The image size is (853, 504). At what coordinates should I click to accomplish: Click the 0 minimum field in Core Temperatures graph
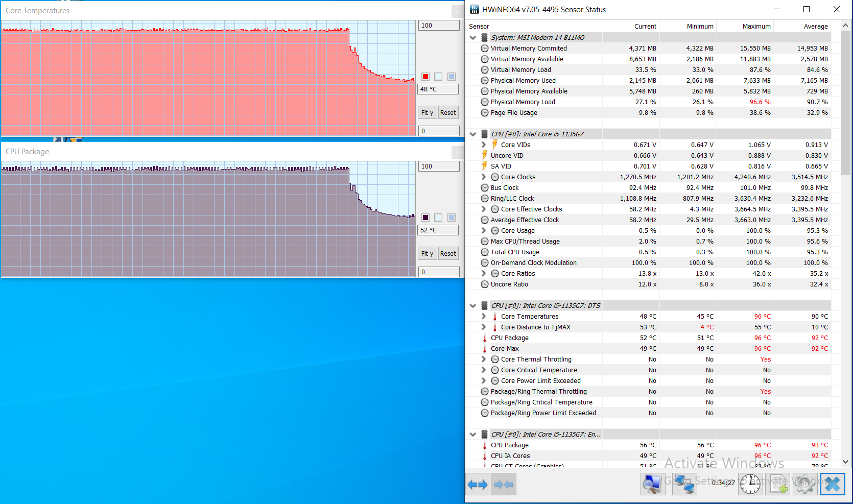439,131
